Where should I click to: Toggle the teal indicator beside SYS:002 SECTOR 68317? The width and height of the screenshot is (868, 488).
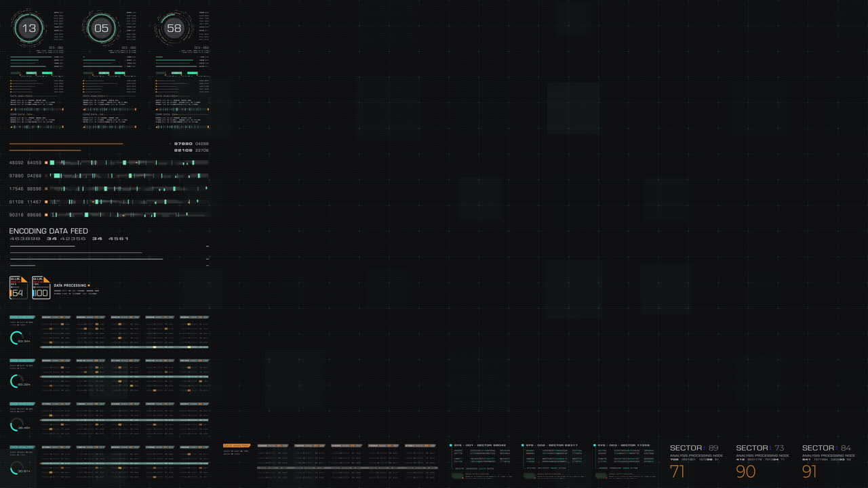(522, 445)
